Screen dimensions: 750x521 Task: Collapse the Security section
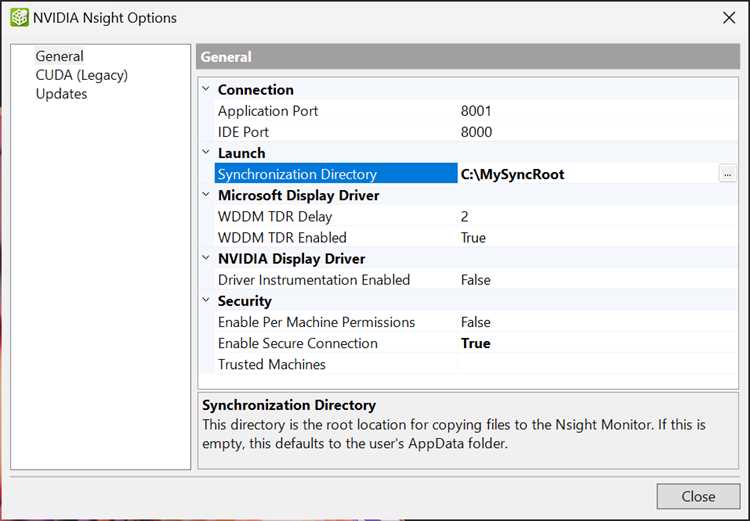click(206, 300)
